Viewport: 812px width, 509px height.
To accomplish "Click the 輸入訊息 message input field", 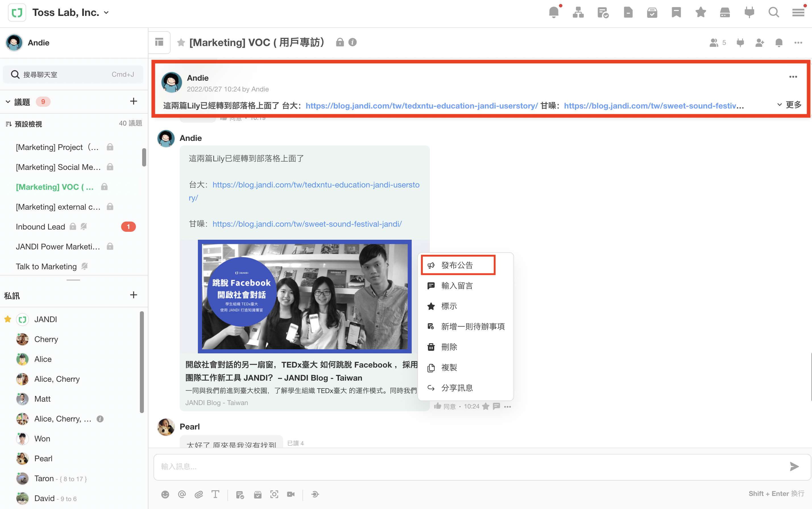I will tap(472, 467).
